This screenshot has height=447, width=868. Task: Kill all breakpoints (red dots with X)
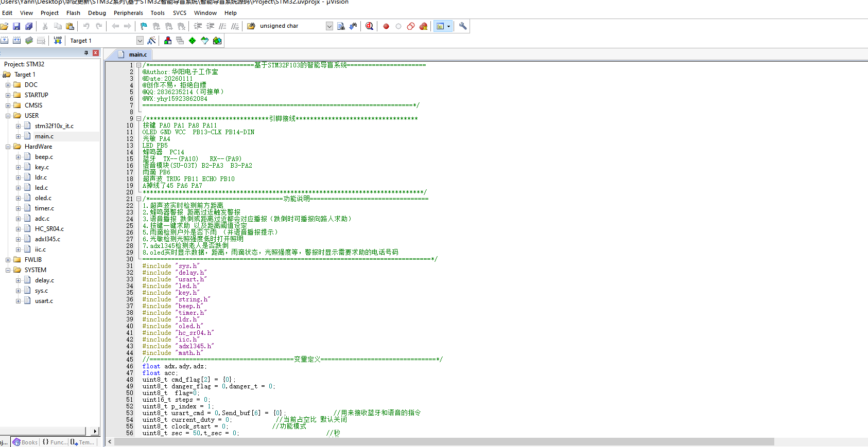click(423, 26)
